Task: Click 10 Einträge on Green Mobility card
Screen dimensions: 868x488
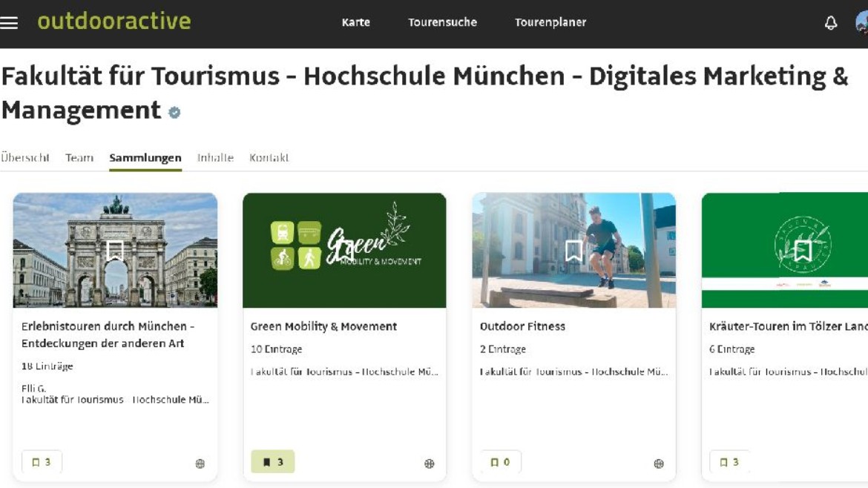Action: (x=276, y=349)
